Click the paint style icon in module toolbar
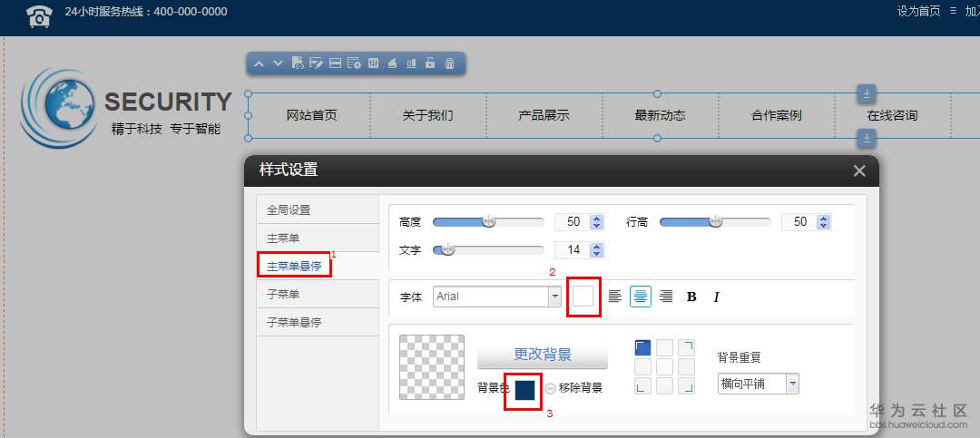The width and height of the screenshot is (980, 438). 393,63
